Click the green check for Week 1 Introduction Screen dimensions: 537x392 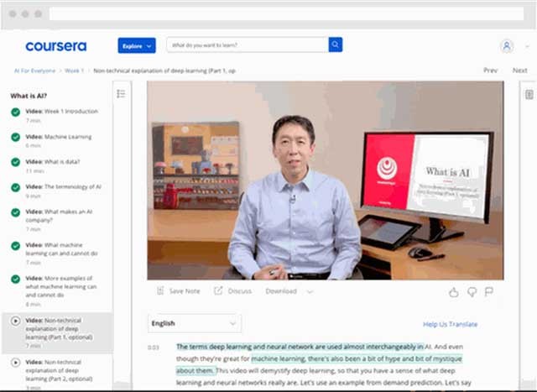pyautogui.click(x=15, y=111)
